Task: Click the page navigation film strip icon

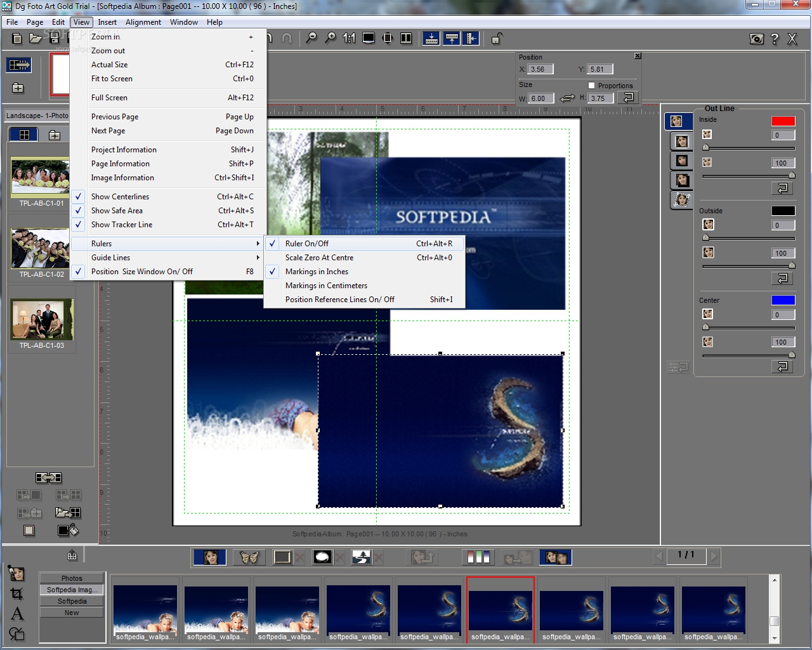Action: click(x=19, y=65)
